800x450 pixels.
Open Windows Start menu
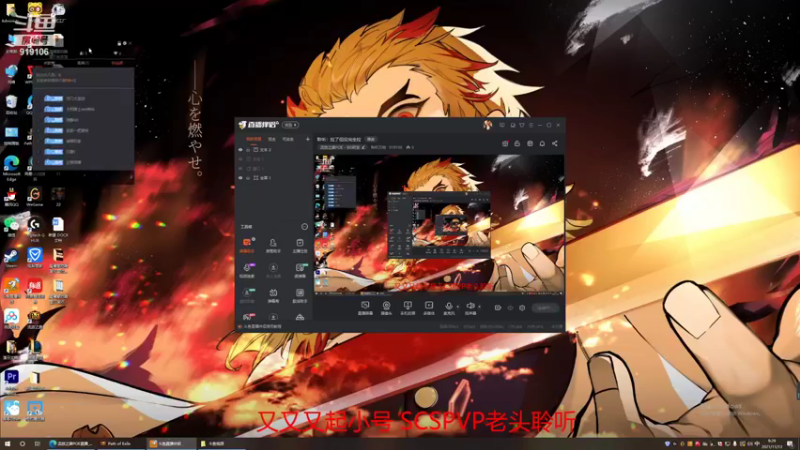coord(7,444)
